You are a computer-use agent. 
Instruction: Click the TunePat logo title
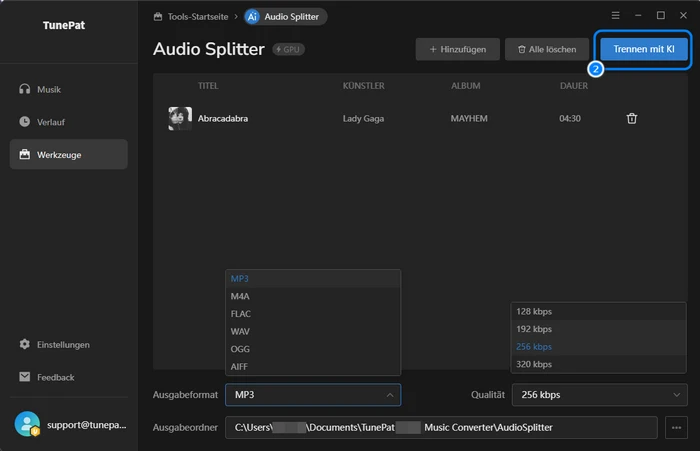pos(64,25)
